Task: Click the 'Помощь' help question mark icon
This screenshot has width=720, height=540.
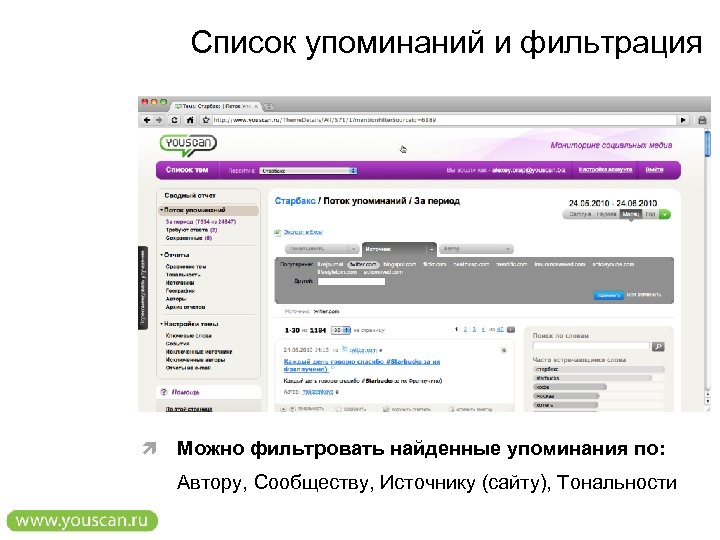Action: [x=163, y=392]
